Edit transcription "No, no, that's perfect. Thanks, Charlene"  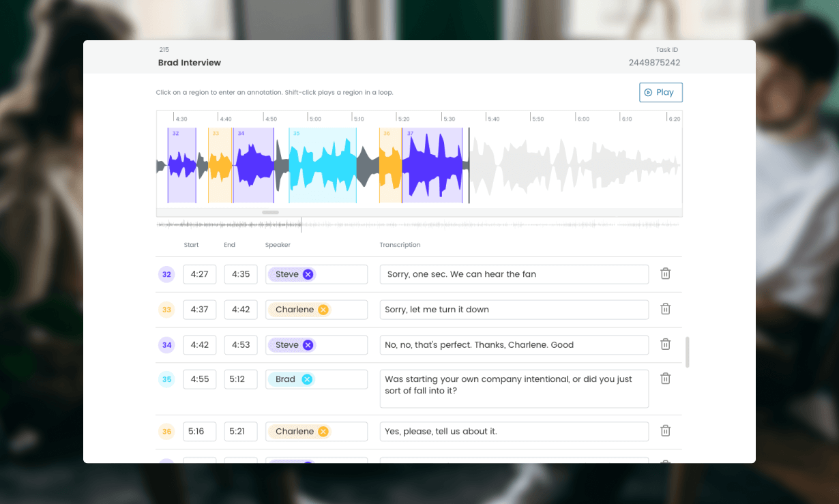click(514, 345)
